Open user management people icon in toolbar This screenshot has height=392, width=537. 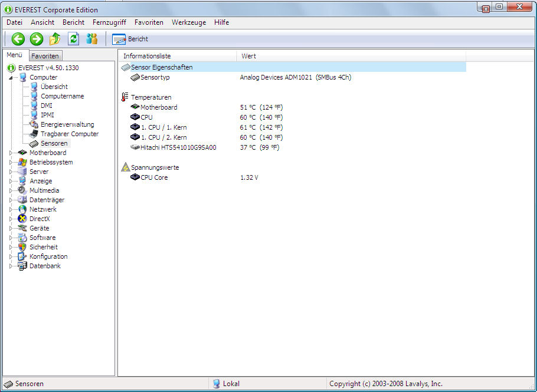[92, 39]
